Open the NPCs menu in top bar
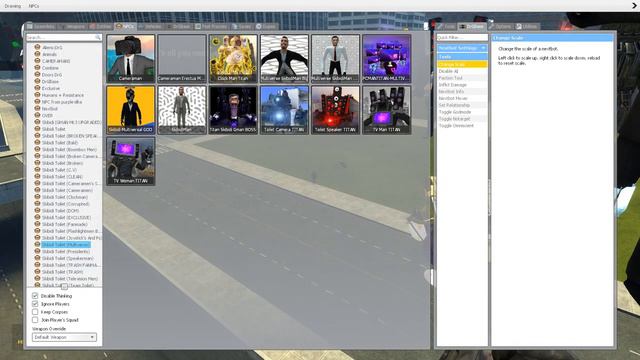This screenshot has width=640, height=360. [x=34, y=6]
